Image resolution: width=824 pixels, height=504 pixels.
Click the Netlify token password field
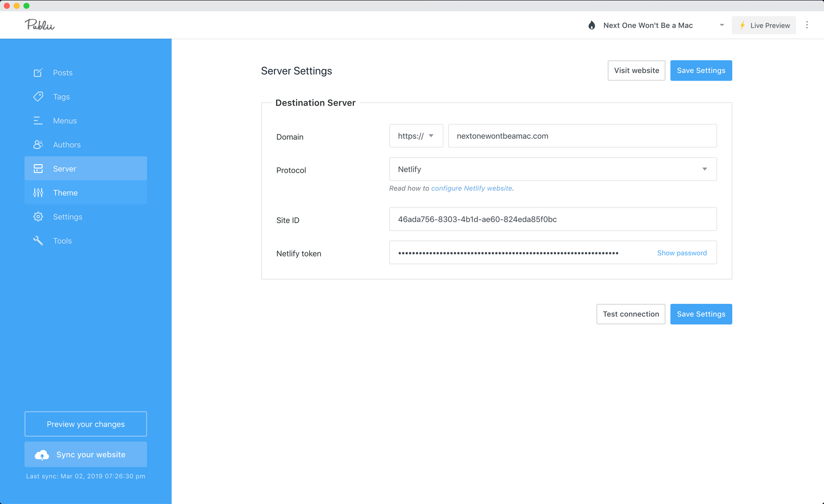(x=553, y=252)
